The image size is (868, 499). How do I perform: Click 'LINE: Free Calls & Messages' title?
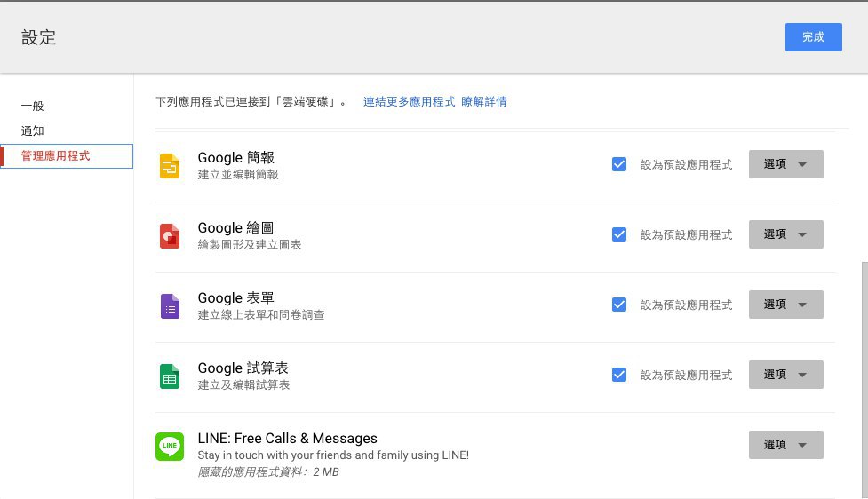(287, 438)
